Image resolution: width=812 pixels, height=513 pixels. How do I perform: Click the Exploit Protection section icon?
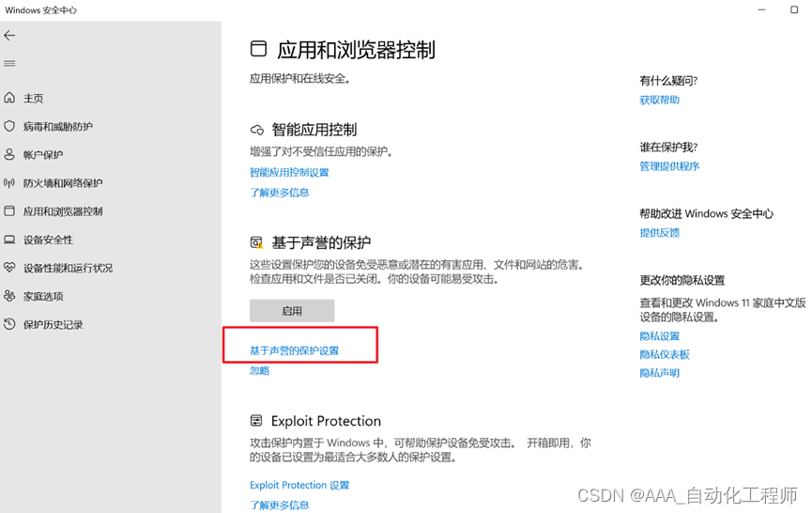point(256,420)
